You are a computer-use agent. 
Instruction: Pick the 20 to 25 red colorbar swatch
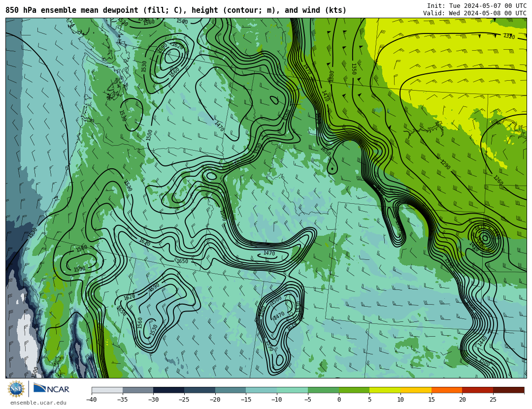pos(478,390)
